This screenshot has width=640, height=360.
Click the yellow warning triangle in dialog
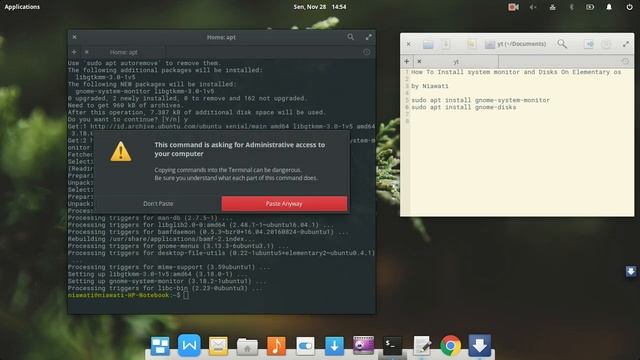tap(121, 151)
